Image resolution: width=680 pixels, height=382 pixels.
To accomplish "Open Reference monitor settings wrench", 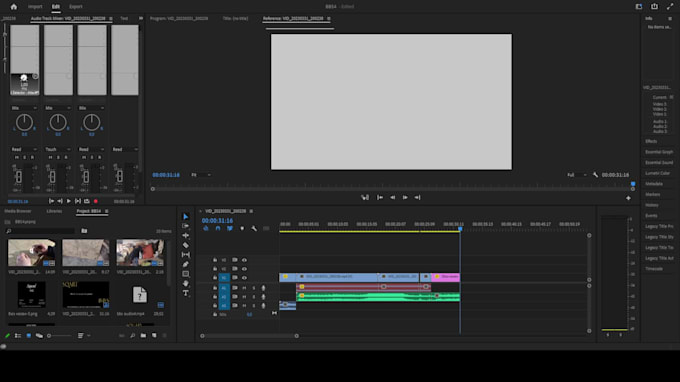I will 595,175.
